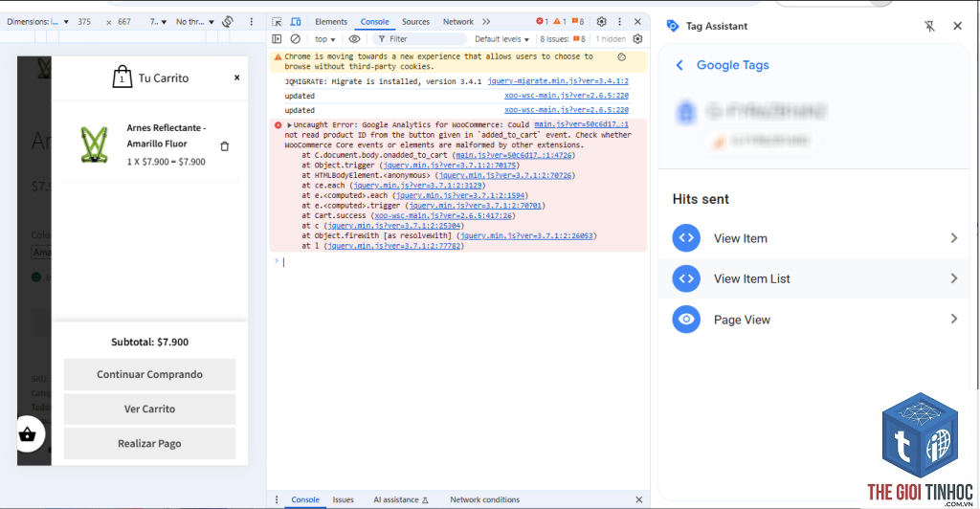Toggle the console sidebar panel icon
This screenshot has height=509, width=980.
click(x=277, y=38)
